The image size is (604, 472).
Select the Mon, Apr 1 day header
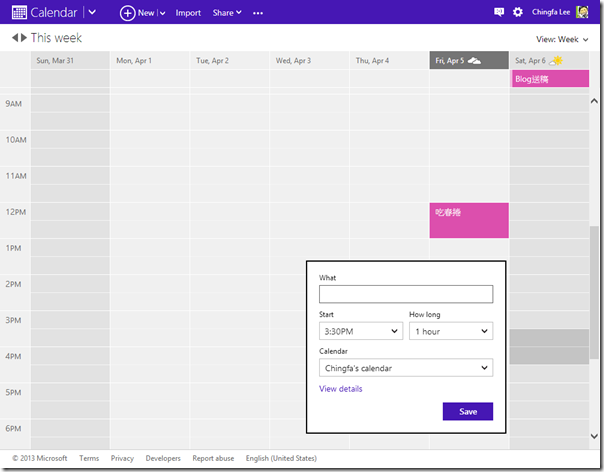pos(150,60)
